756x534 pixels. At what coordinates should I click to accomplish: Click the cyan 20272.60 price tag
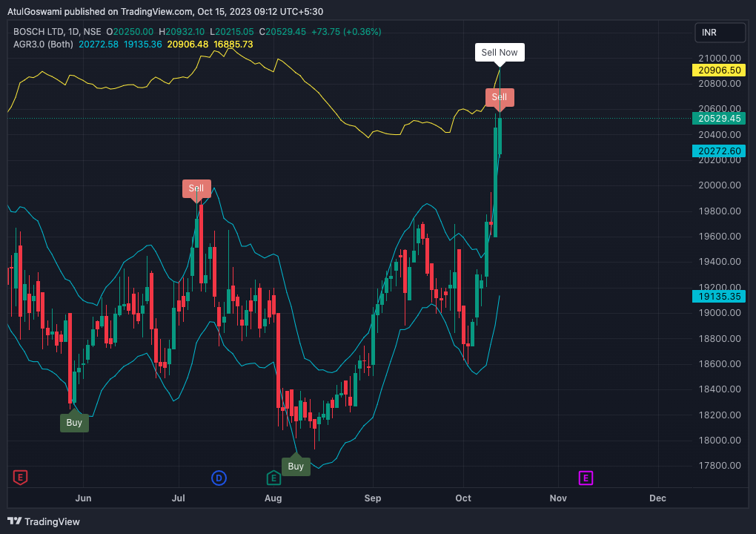[x=719, y=151]
